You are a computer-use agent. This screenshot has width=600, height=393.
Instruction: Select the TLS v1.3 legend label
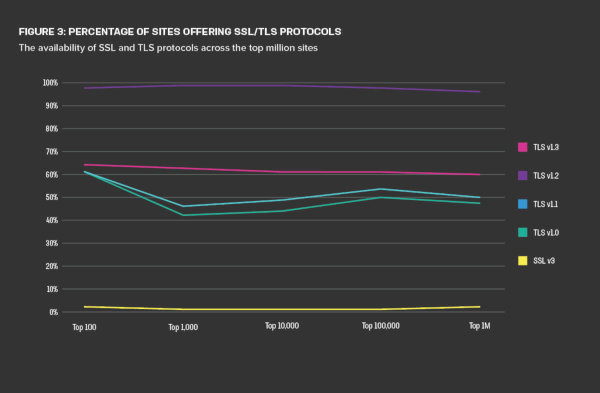coord(546,147)
